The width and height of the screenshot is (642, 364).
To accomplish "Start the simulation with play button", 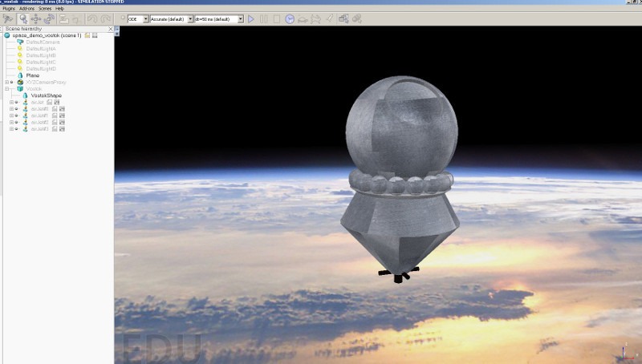I will tap(251, 18).
